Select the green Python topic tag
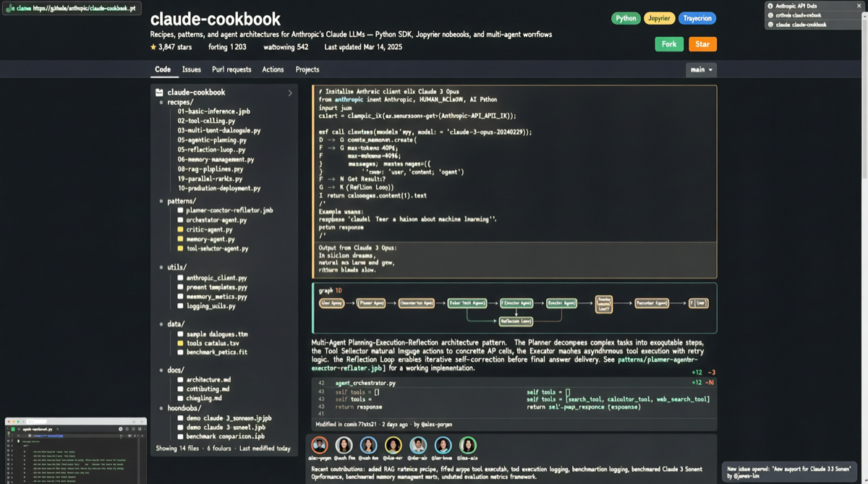 pyautogui.click(x=626, y=18)
